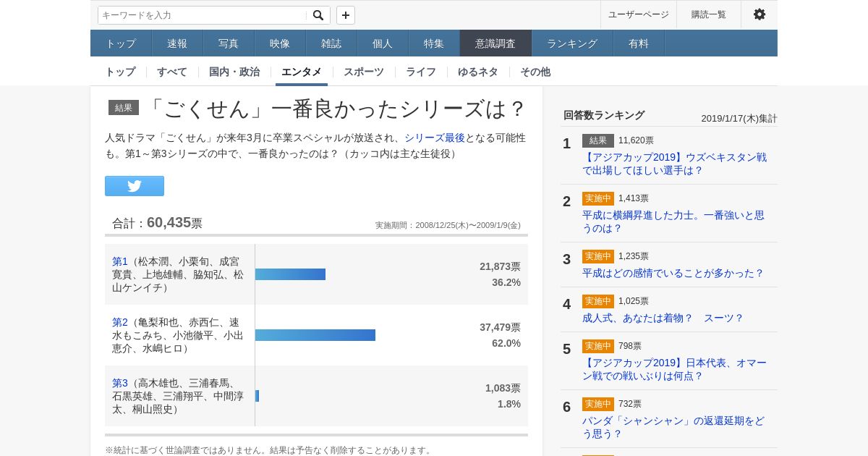Click the 第2 series result bar
The height and width of the screenshot is (456, 868).
tap(315, 335)
